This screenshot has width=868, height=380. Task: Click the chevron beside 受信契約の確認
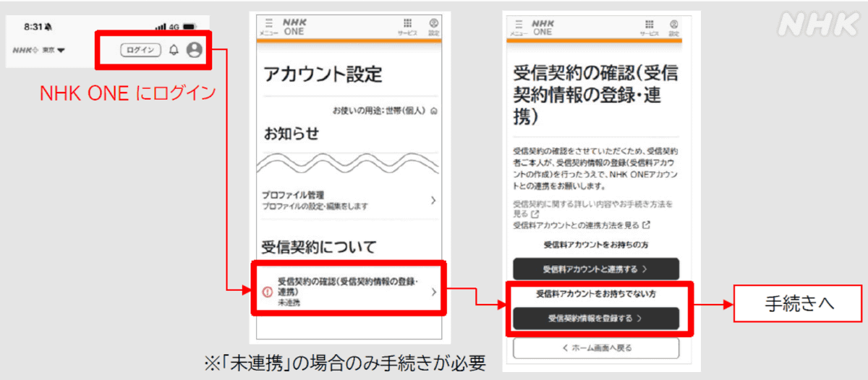(x=433, y=292)
